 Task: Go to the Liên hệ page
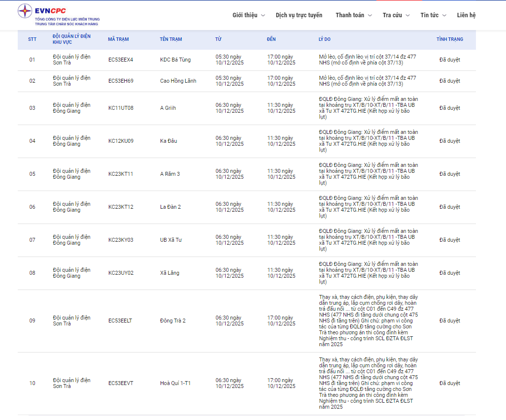466,15
